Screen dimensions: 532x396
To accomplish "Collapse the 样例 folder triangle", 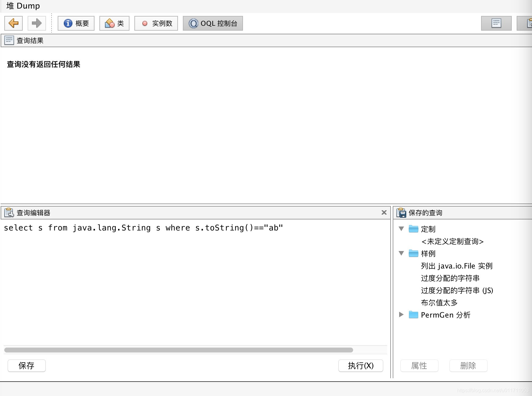I will click(x=401, y=253).
